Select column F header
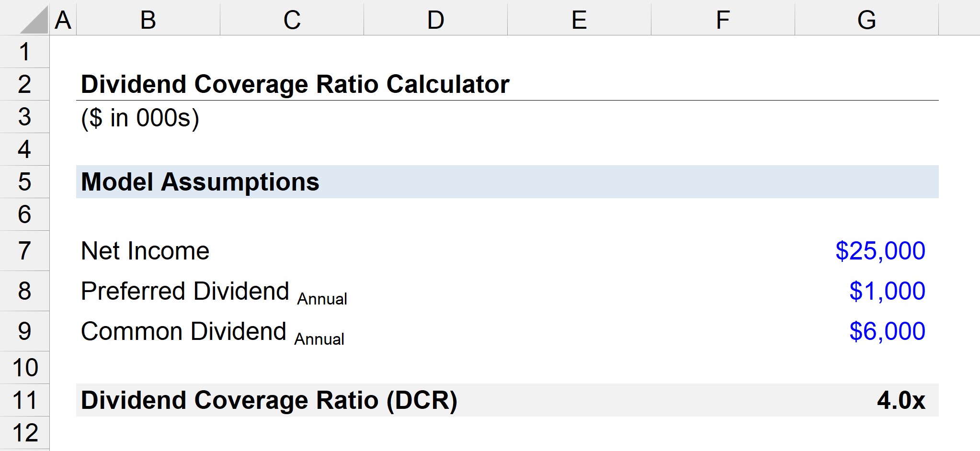This screenshot has height=451, width=980. tap(723, 20)
